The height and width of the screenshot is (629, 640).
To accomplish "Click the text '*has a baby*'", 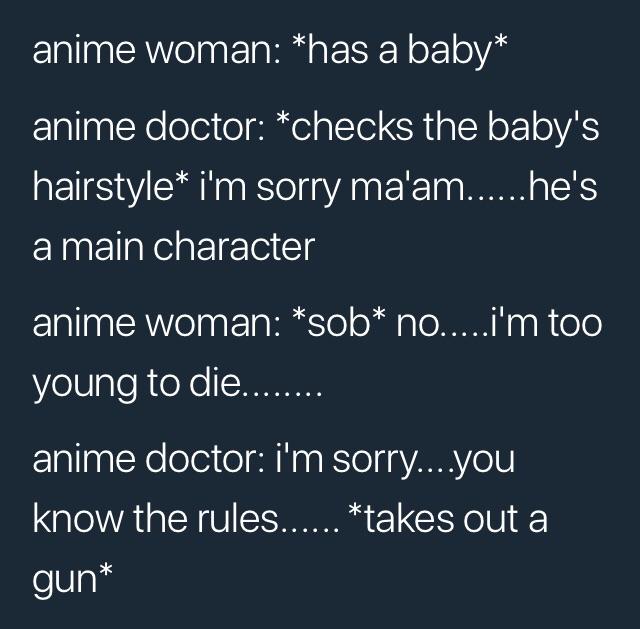I will (401, 51).
